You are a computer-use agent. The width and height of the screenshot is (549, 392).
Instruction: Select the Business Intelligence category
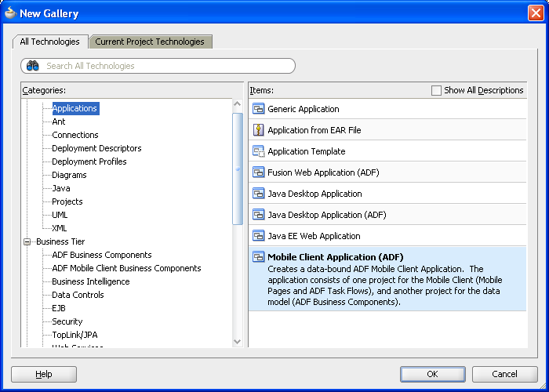91,281
